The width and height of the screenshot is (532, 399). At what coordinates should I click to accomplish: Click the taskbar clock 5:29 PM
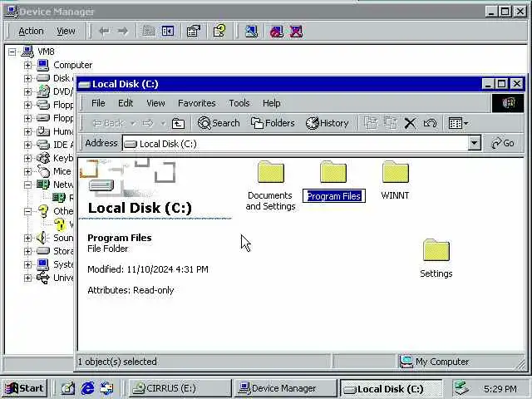tap(500, 388)
